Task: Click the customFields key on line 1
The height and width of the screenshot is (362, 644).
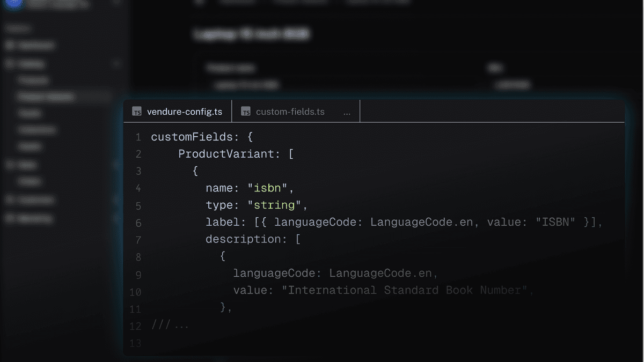Action: [192, 137]
